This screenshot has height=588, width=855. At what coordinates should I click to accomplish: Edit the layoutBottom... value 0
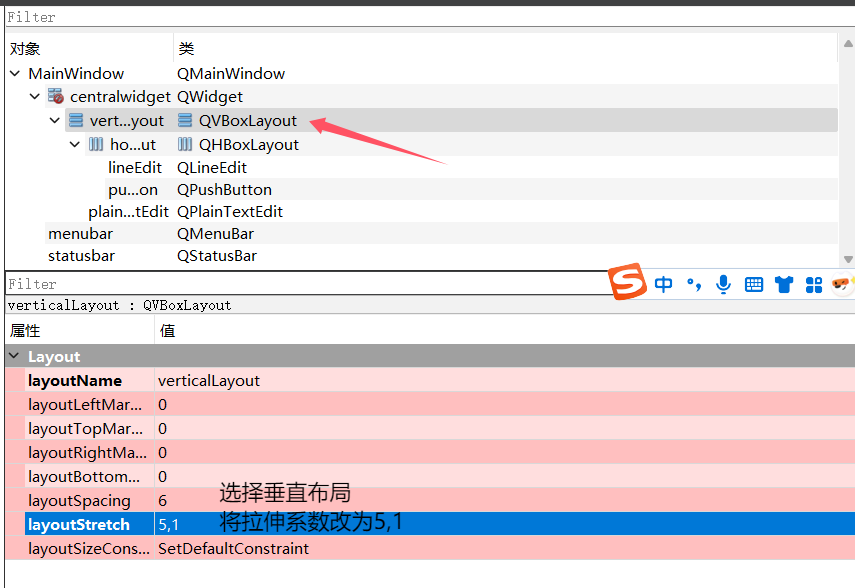point(505,476)
